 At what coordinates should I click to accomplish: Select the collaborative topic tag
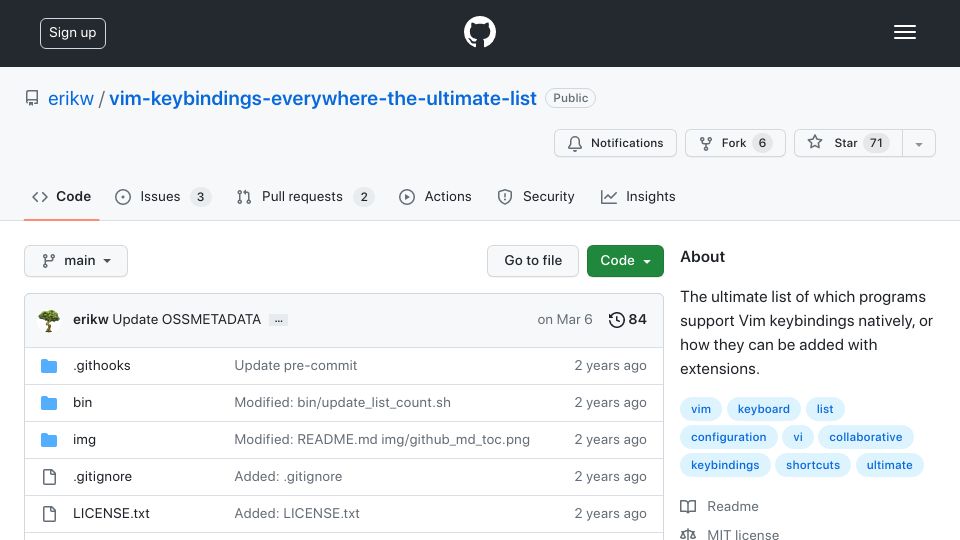coord(866,437)
